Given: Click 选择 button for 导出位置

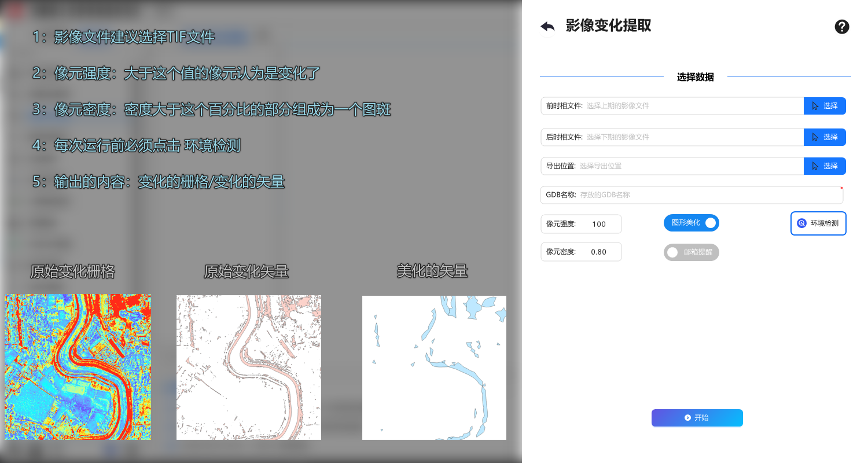Looking at the screenshot, I should 825,166.
